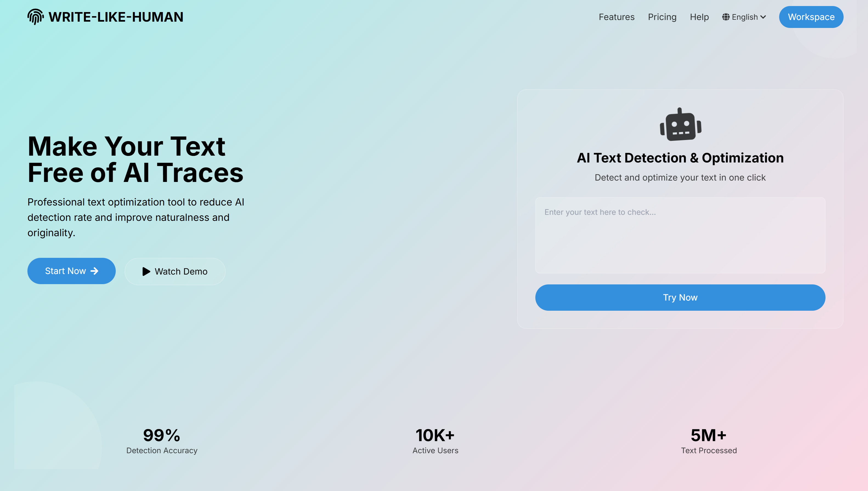This screenshot has width=868, height=491.
Task: Click the AI Text Detection & Optimization heading
Action: [680, 158]
